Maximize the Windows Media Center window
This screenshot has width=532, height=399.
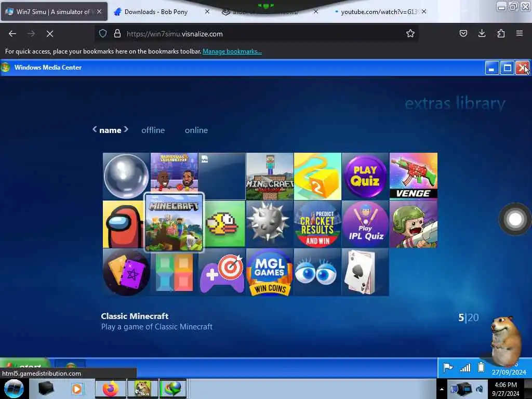click(x=507, y=68)
